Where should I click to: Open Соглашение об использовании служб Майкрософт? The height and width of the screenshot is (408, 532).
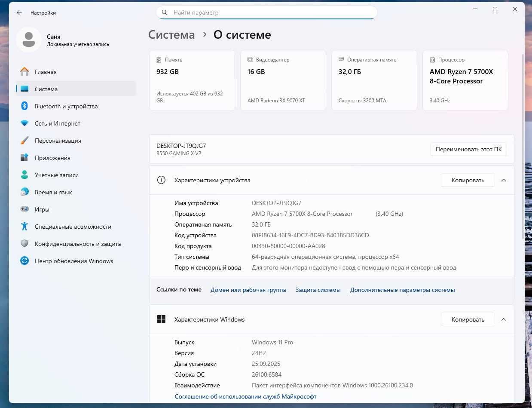coord(245,396)
